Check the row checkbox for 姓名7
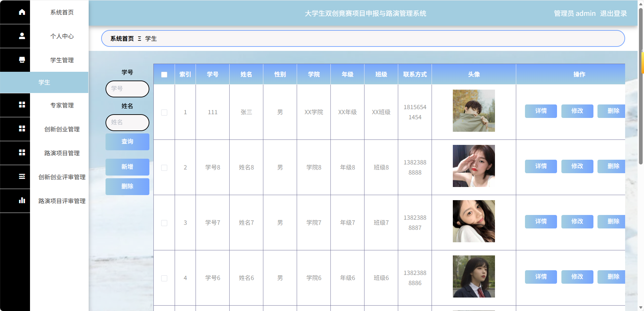Screen dimensions: 644x311 (164, 223)
